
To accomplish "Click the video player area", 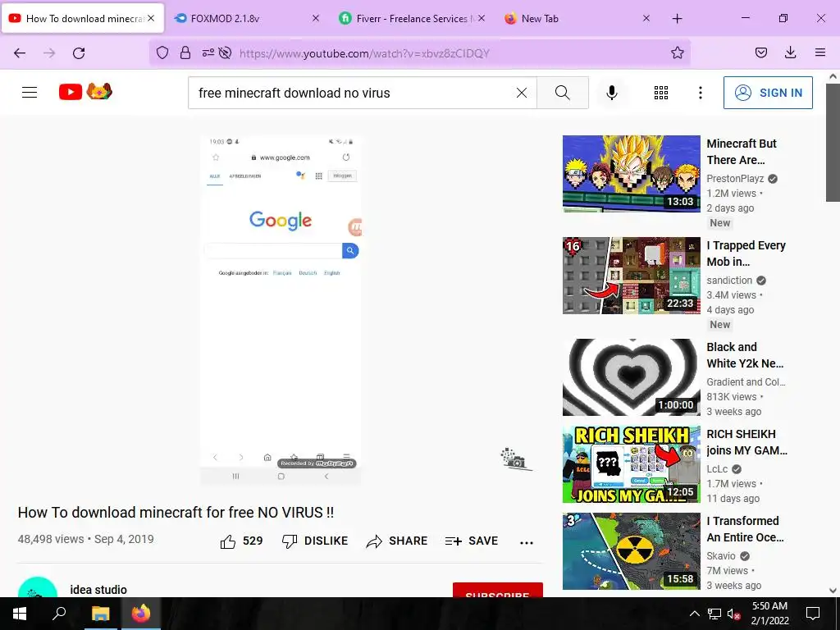I will 281,309.
